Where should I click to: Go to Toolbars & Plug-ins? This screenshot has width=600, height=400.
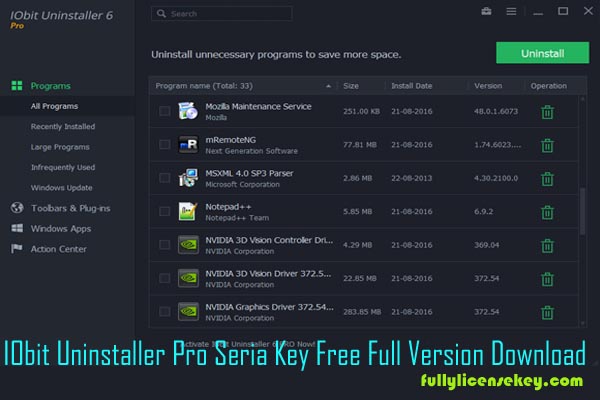coord(71,208)
